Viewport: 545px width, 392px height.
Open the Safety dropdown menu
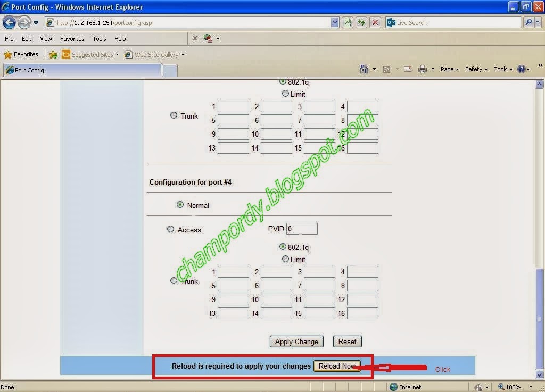coord(474,69)
